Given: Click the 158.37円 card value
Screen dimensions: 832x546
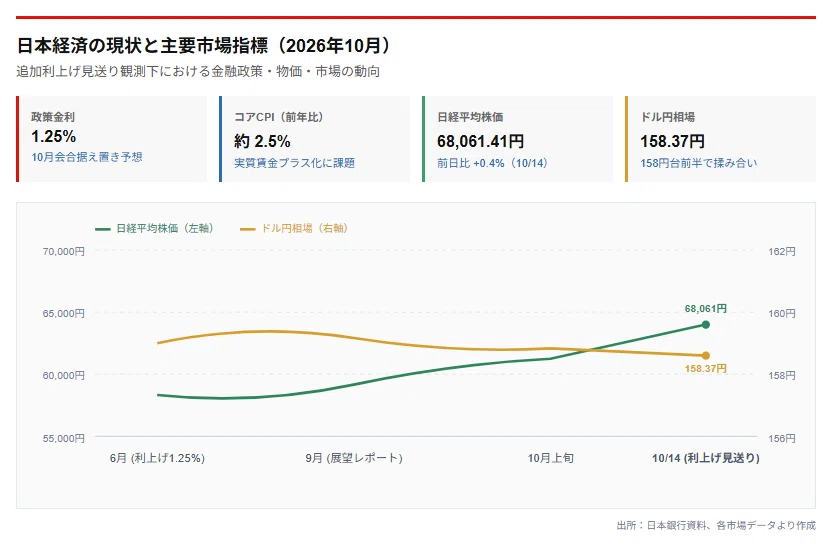Looking at the screenshot, I should (x=672, y=141).
